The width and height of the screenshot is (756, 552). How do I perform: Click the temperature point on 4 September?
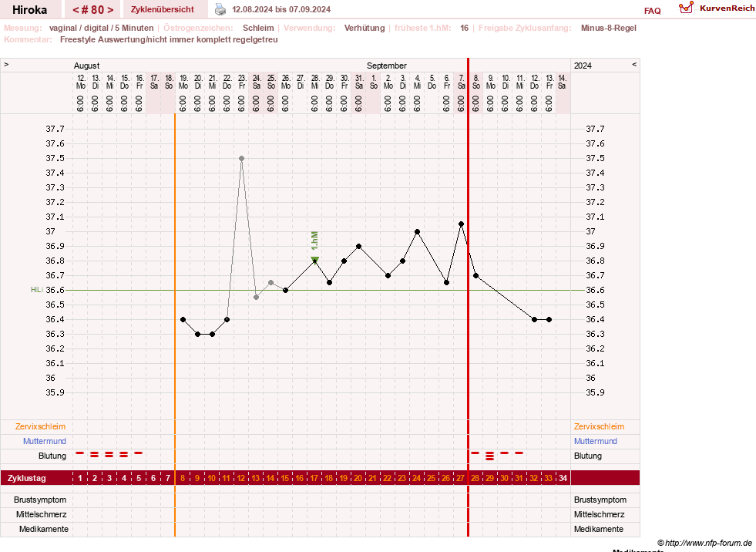418,231
